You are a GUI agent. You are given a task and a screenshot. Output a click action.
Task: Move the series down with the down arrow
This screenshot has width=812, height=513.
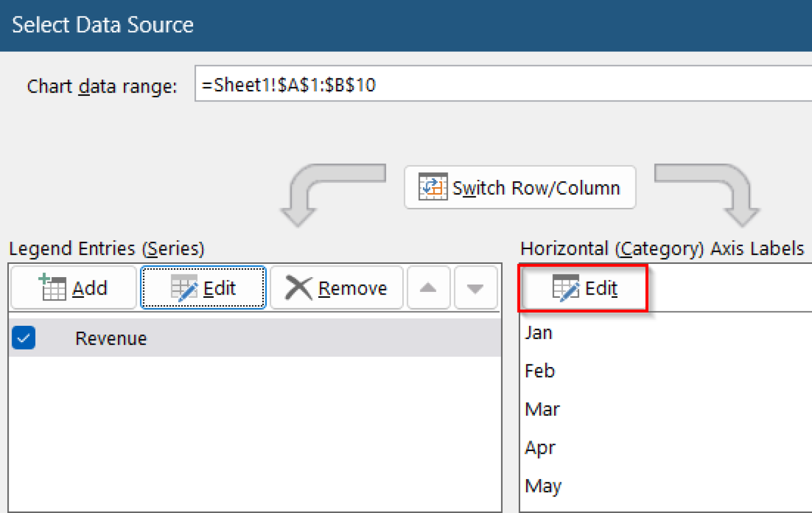click(475, 288)
